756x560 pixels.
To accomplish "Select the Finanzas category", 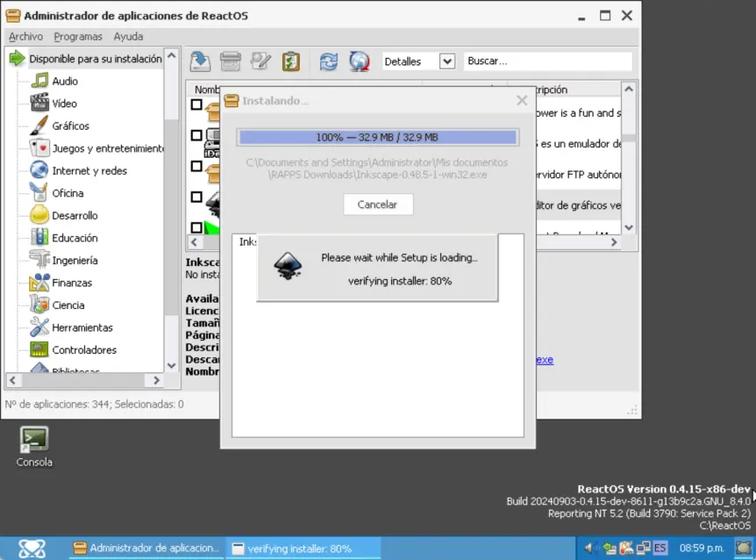I will click(72, 283).
